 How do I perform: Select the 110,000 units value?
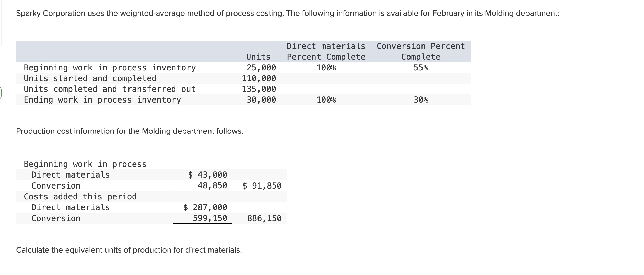click(259, 78)
